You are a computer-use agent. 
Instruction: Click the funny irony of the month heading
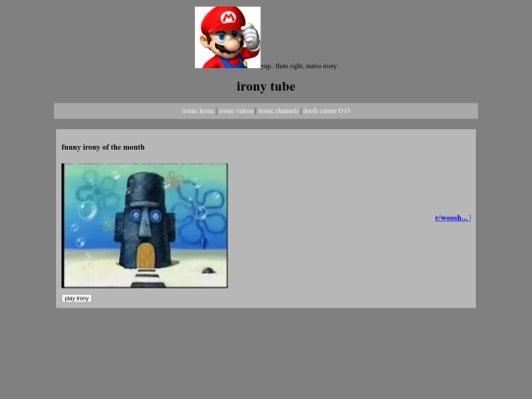pos(103,147)
